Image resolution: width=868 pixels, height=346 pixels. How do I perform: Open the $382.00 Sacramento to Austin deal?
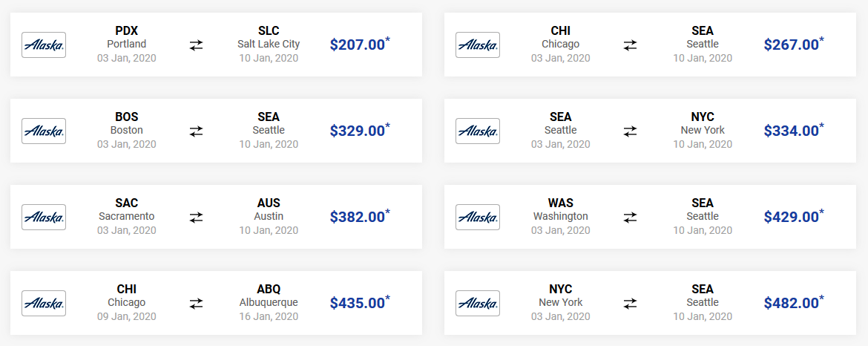tap(360, 217)
